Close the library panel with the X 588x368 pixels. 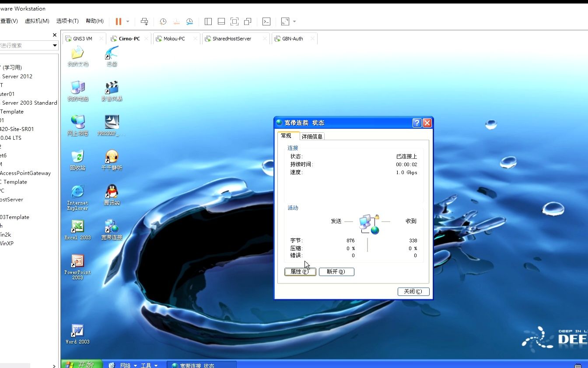(x=55, y=35)
